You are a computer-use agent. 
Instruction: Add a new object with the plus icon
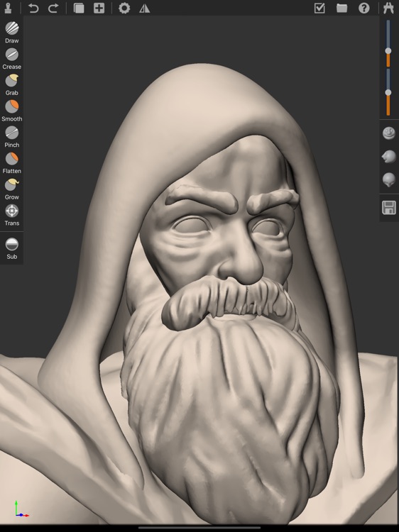(99, 8)
